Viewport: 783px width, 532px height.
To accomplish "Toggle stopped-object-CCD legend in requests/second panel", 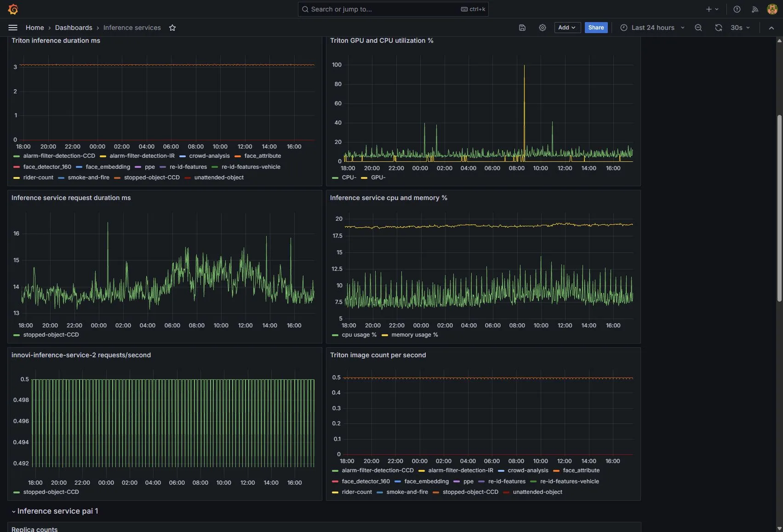I will point(51,492).
